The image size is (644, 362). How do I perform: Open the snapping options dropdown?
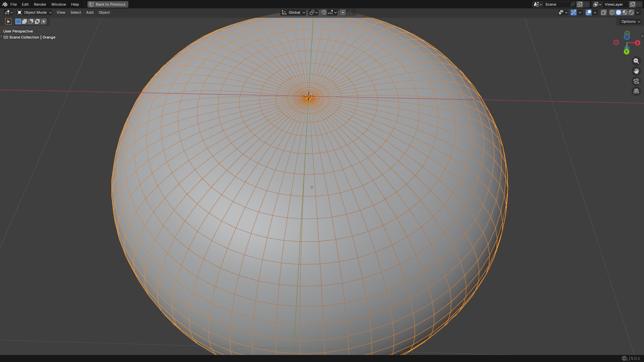click(x=332, y=12)
